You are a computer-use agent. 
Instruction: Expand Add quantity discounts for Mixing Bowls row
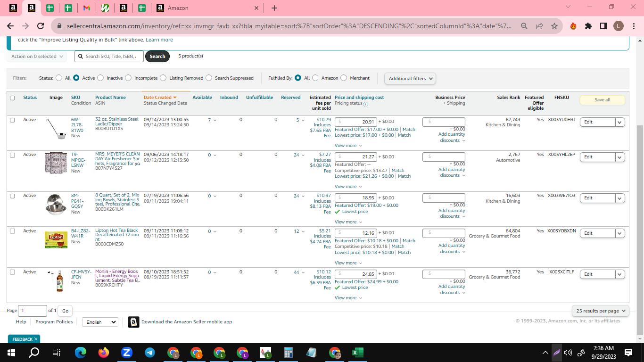click(x=452, y=214)
